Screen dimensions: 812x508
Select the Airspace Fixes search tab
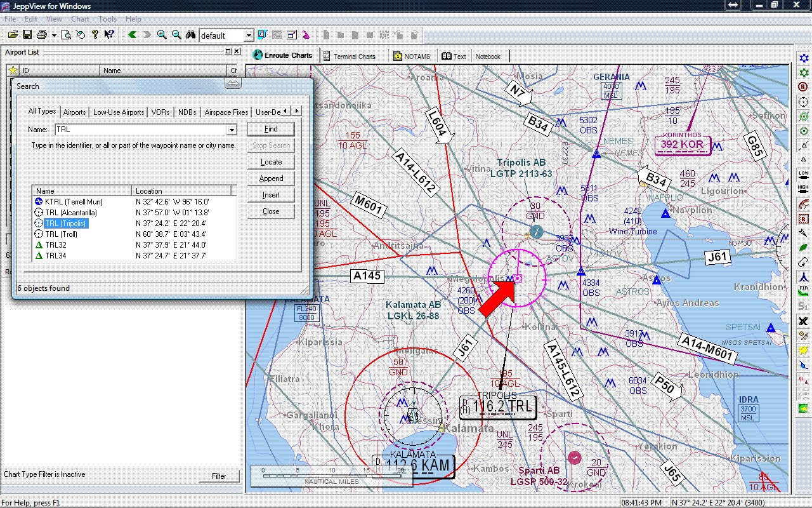click(x=226, y=112)
